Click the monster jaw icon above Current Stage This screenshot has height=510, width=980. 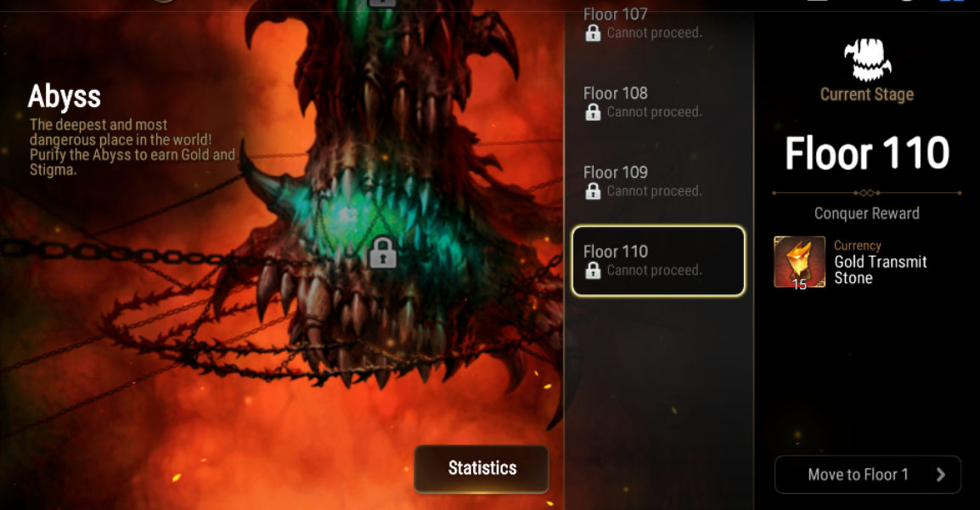coord(867,60)
